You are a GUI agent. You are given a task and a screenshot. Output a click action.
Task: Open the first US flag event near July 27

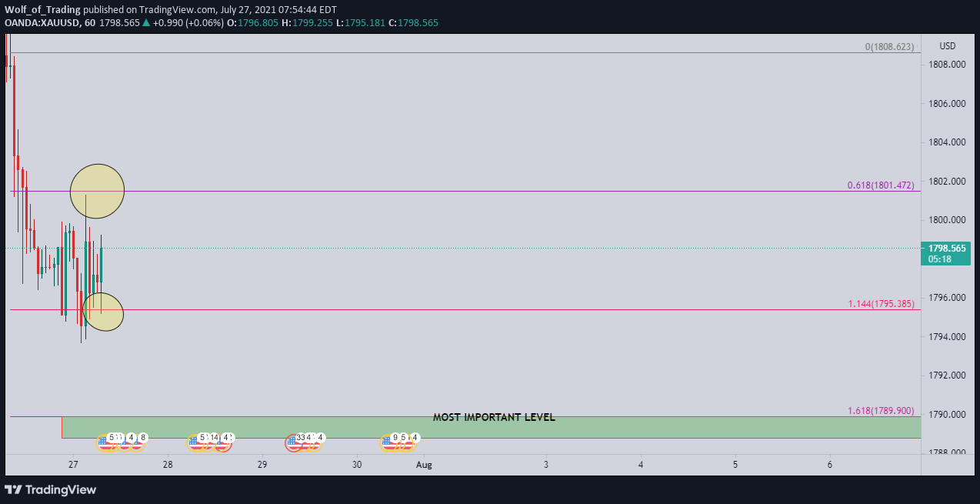click(x=105, y=442)
